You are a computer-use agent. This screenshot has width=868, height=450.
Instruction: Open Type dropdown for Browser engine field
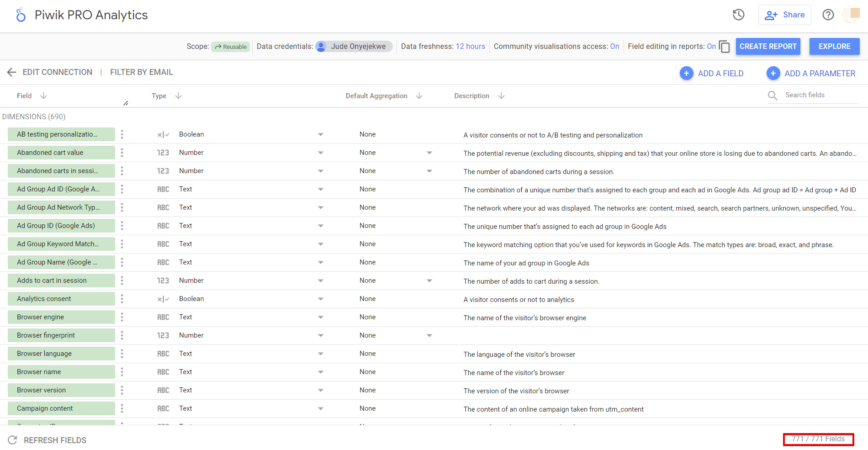click(x=320, y=317)
